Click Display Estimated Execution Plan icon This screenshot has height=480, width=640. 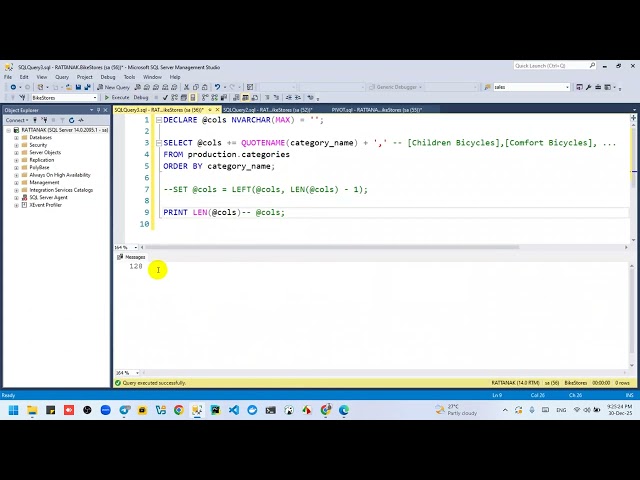point(175,98)
